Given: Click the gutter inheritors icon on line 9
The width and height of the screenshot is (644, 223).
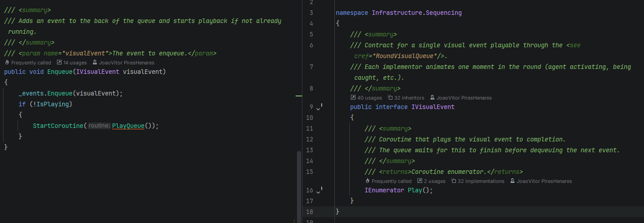Looking at the screenshot, I should (x=319, y=108).
